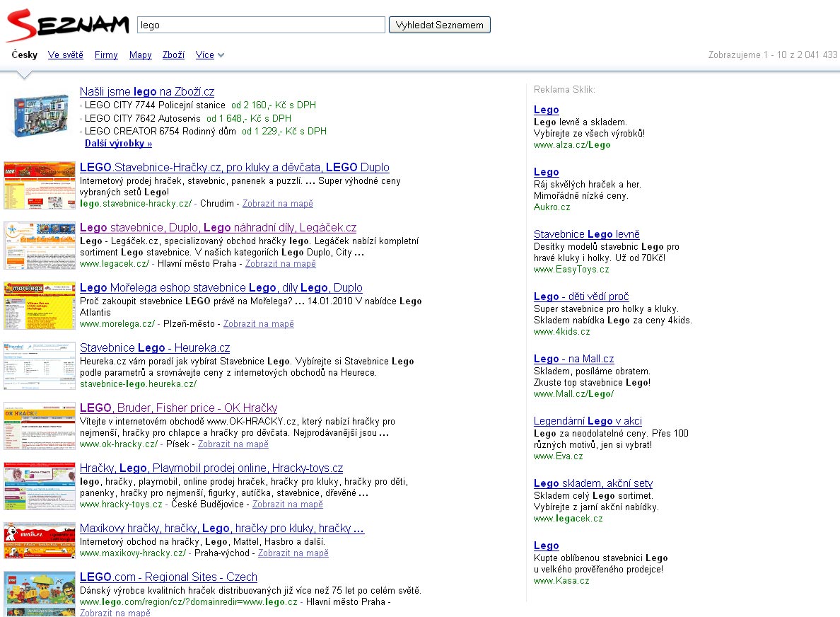Click the Hracky-toys.cz site thumbnail
840x617 pixels.
coord(40,486)
